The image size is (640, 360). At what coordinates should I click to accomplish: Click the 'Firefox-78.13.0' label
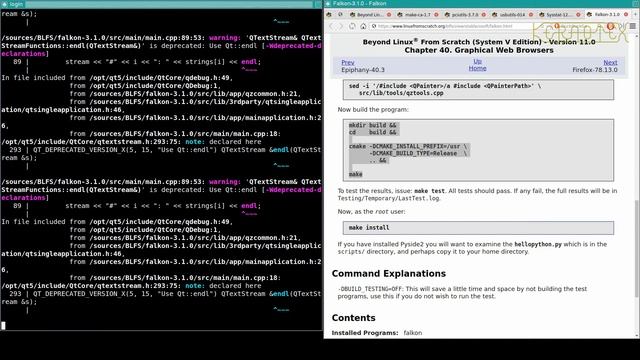[595, 70]
